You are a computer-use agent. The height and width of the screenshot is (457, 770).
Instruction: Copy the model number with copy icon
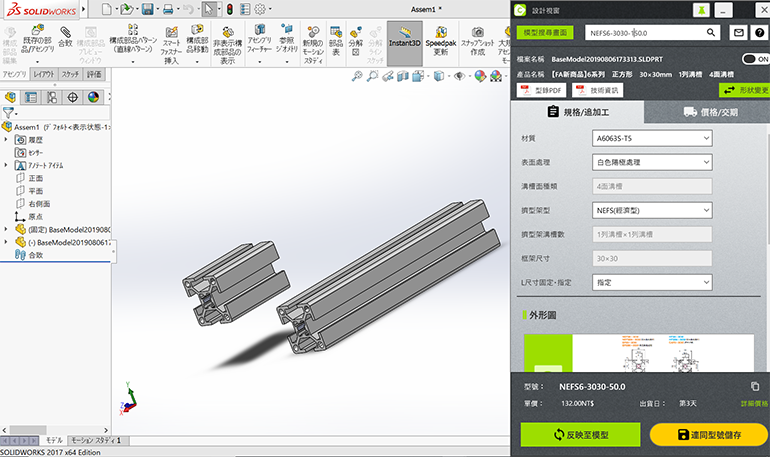point(755,386)
